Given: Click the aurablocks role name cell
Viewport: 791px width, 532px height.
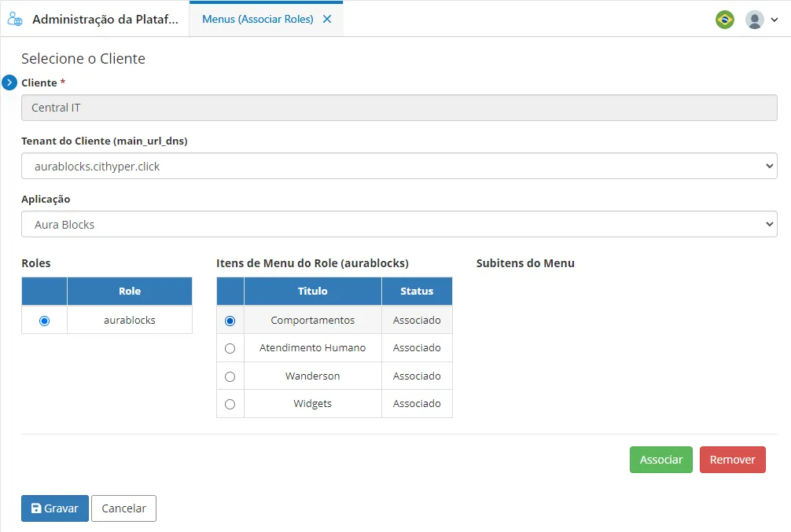Looking at the screenshot, I should pyautogui.click(x=130, y=320).
